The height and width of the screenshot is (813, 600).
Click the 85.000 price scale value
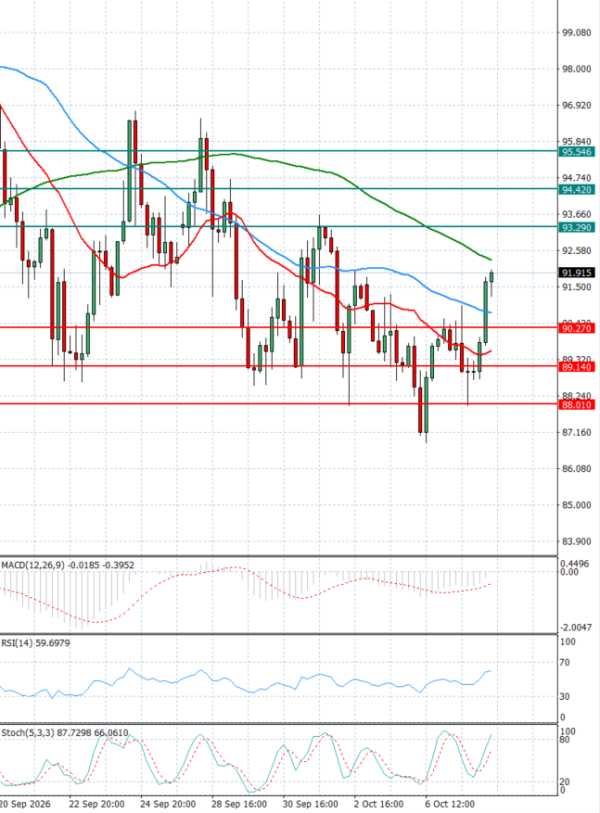click(x=577, y=505)
